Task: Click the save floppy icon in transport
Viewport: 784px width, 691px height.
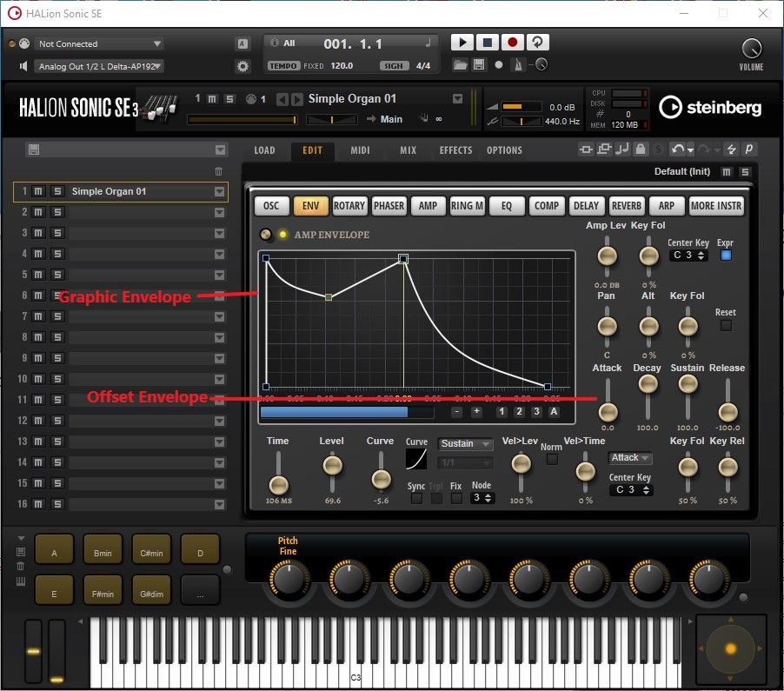Action: (x=479, y=65)
